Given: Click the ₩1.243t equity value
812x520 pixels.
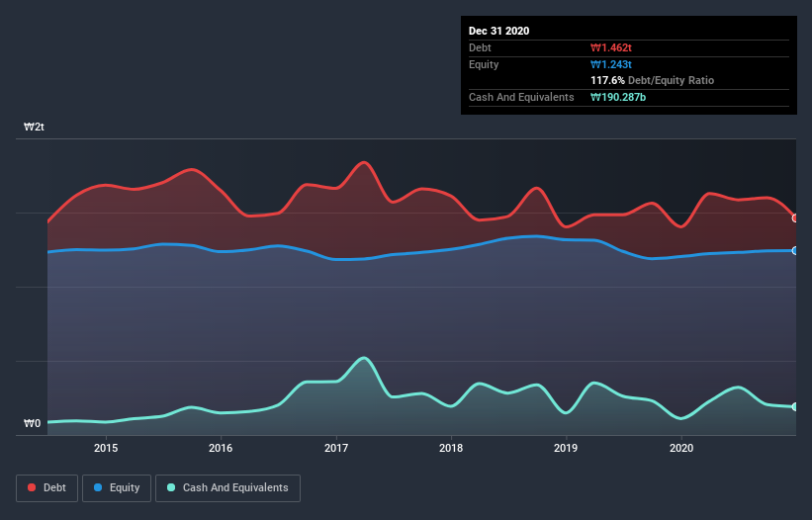Looking at the screenshot, I should click(x=611, y=64).
